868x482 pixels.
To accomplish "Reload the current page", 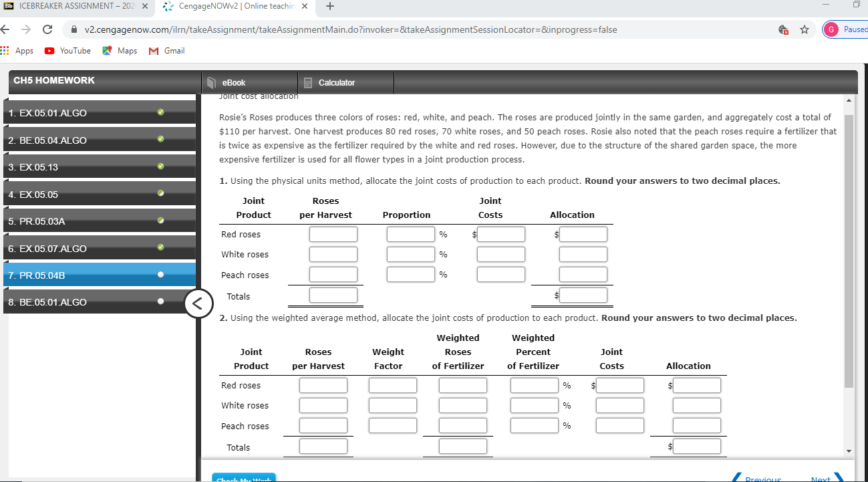I will [46, 29].
